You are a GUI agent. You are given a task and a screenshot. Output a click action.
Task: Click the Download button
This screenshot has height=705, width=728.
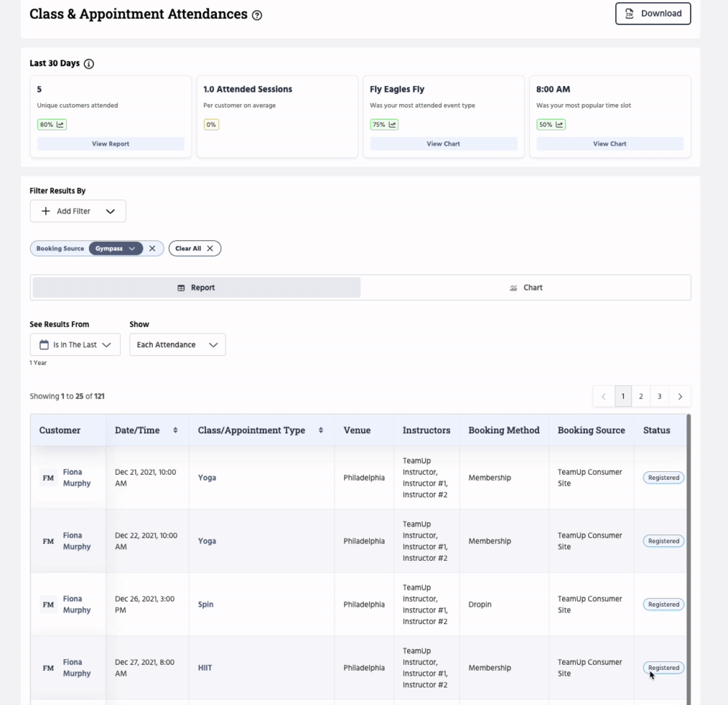coord(653,14)
